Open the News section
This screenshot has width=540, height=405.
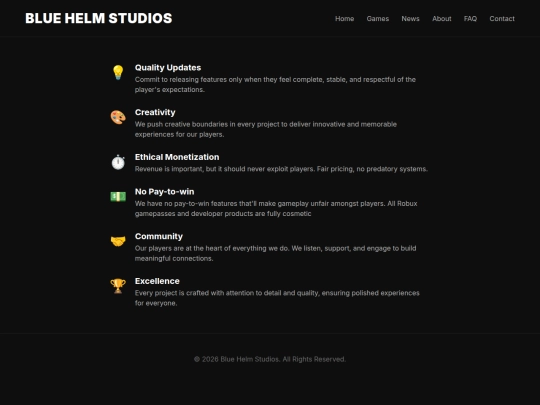pos(410,19)
